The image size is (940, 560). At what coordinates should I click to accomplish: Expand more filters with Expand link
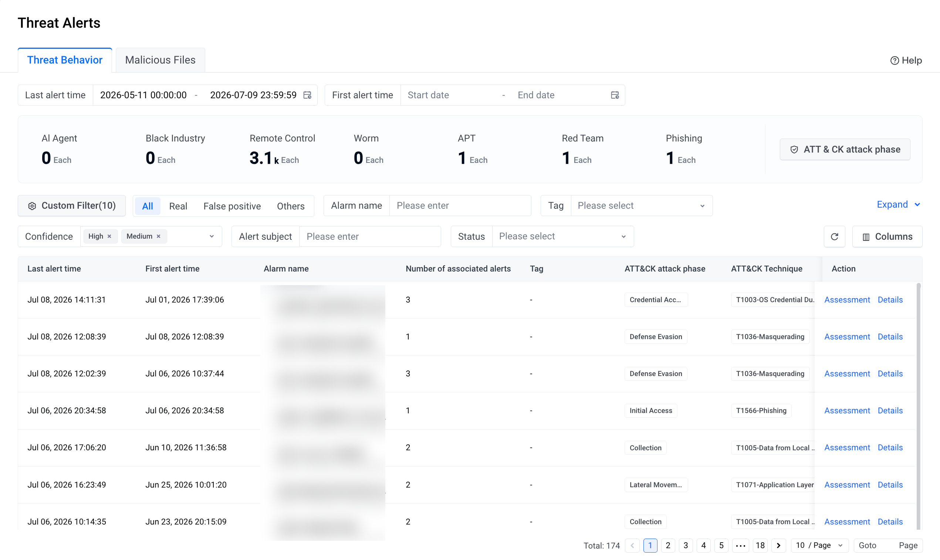click(898, 205)
